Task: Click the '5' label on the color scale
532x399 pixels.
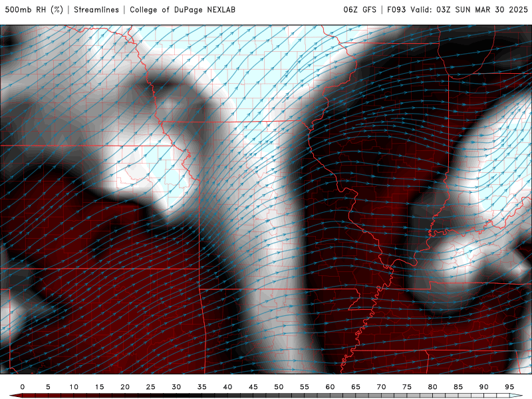Action: pyautogui.click(x=48, y=387)
